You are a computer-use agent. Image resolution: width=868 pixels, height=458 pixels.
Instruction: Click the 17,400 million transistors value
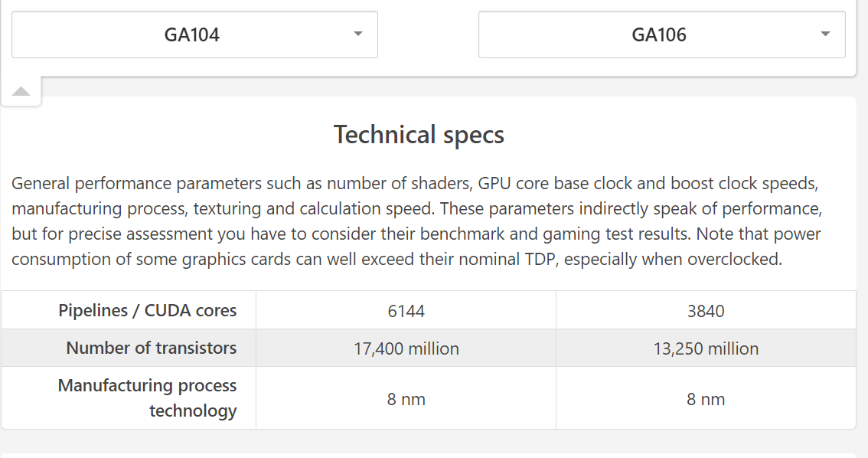click(x=406, y=348)
